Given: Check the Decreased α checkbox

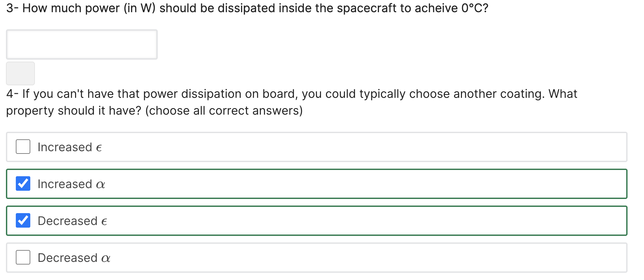Looking at the screenshot, I should click(x=23, y=258).
